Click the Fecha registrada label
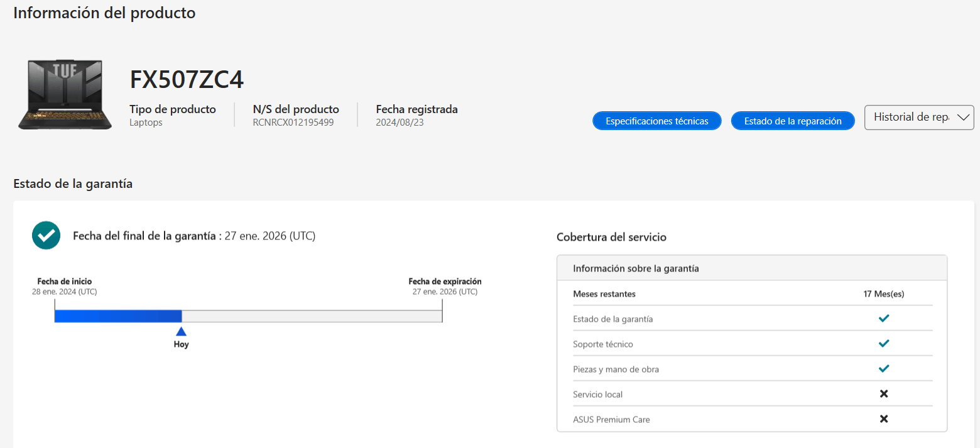 416,109
